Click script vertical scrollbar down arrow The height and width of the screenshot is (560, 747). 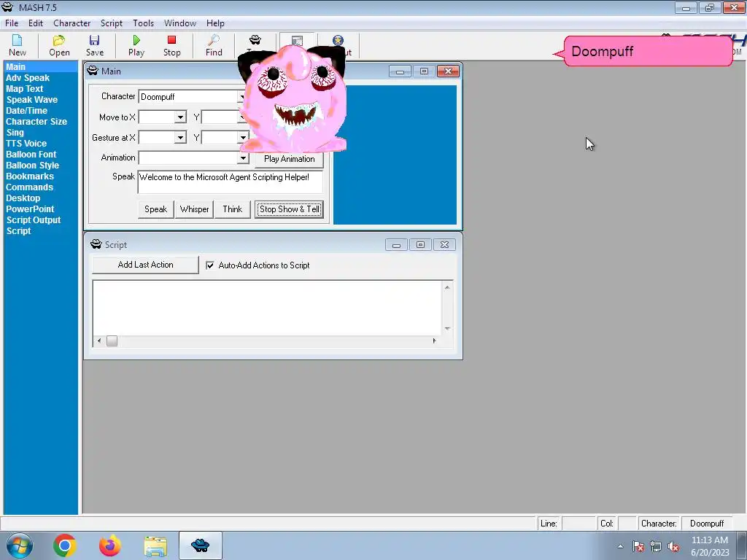[x=447, y=329]
